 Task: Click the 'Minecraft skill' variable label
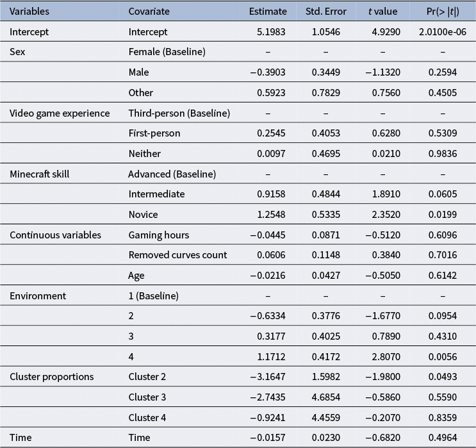pyautogui.click(x=40, y=174)
